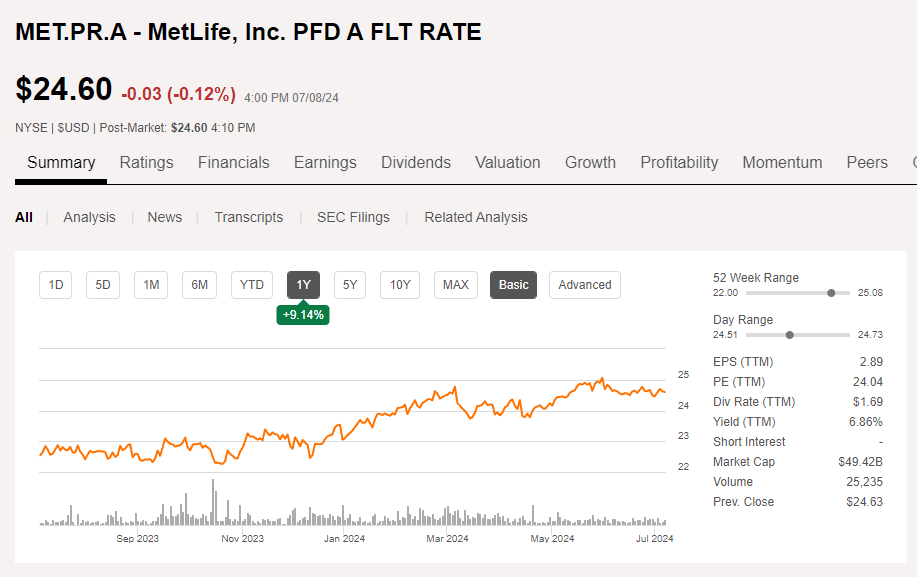Image resolution: width=917 pixels, height=577 pixels.
Task: Switch to the 1M chart range
Action: pos(150,284)
